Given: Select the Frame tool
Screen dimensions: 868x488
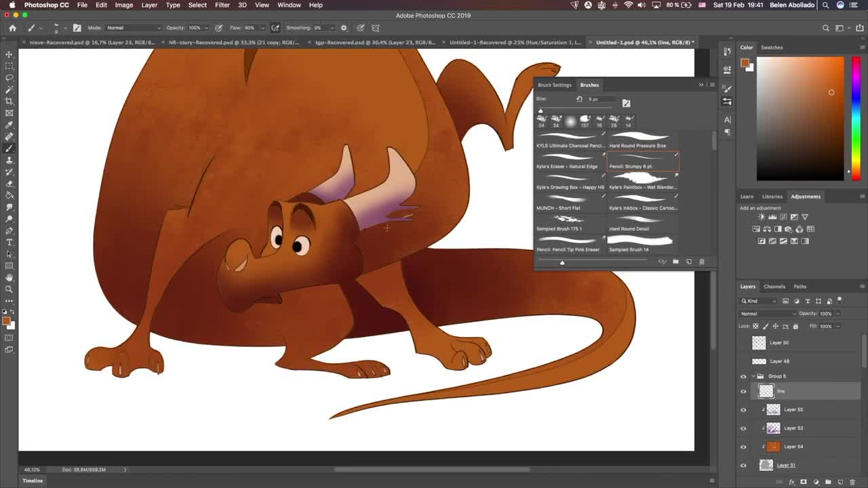Looking at the screenshot, I should click(x=9, y=113).
